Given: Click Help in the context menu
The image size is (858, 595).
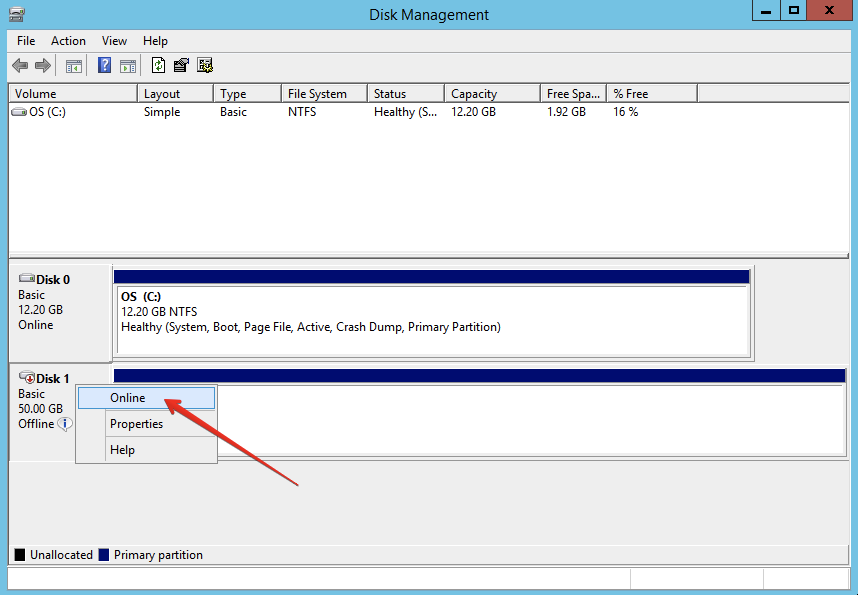Looking at the screenshot, I should click(x=122, y=450).
